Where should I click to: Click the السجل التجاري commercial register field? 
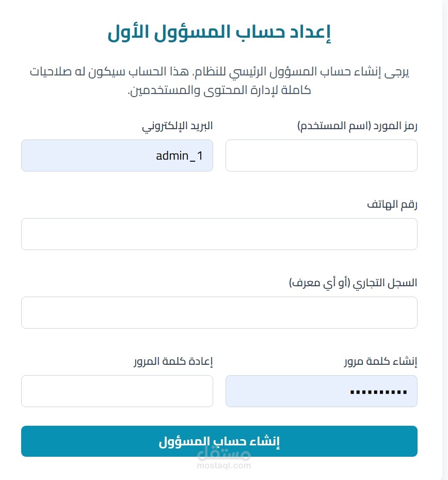click(x=219, y=313)
